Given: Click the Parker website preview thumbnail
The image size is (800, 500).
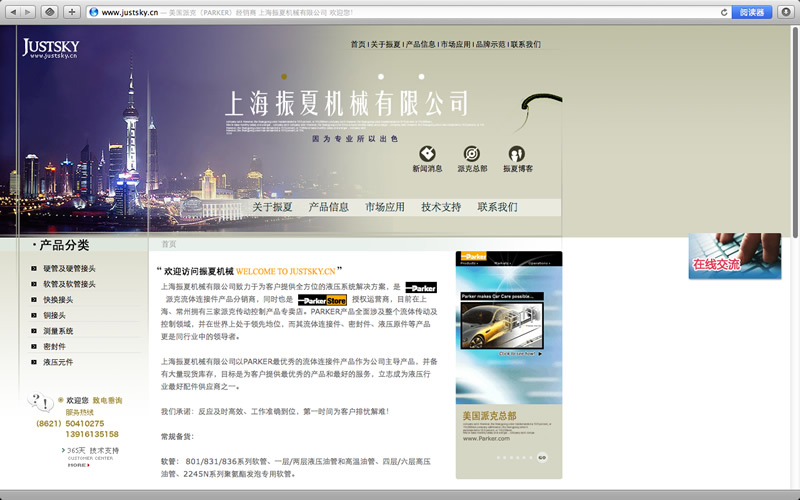Looking at the screenshot, I should coord(507,322).
